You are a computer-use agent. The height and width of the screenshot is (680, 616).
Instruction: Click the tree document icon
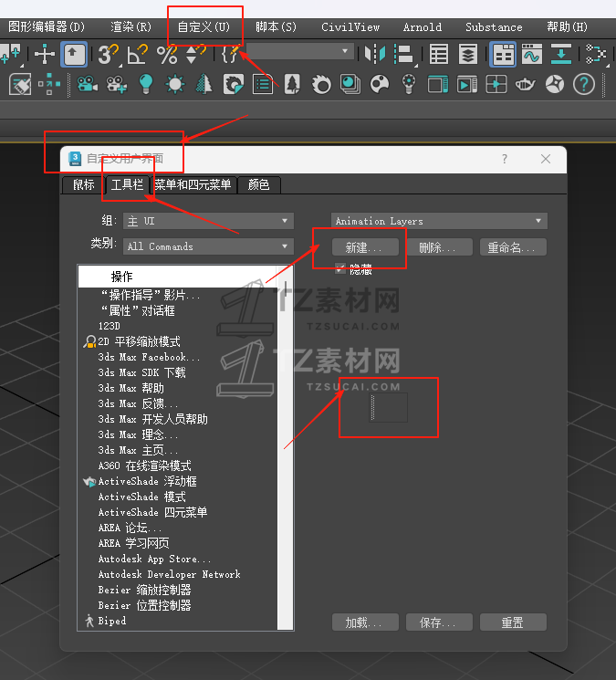tap(292, 84)
